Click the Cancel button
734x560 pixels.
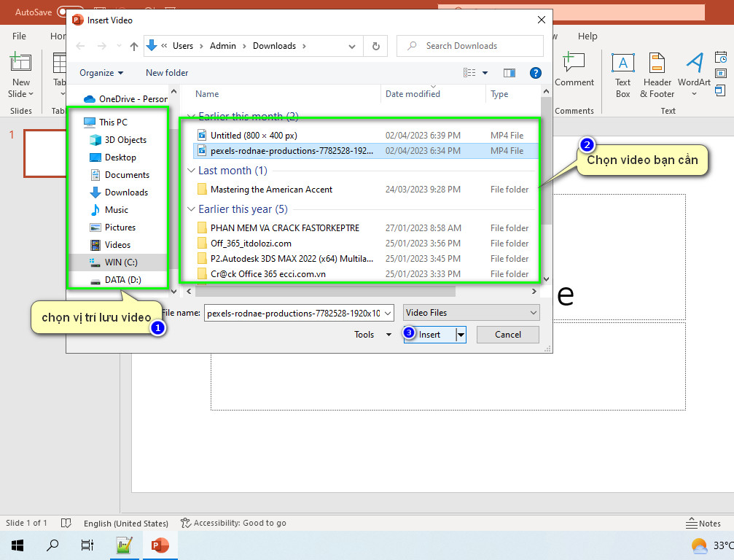pyautogui.click(x=508, y=335)
